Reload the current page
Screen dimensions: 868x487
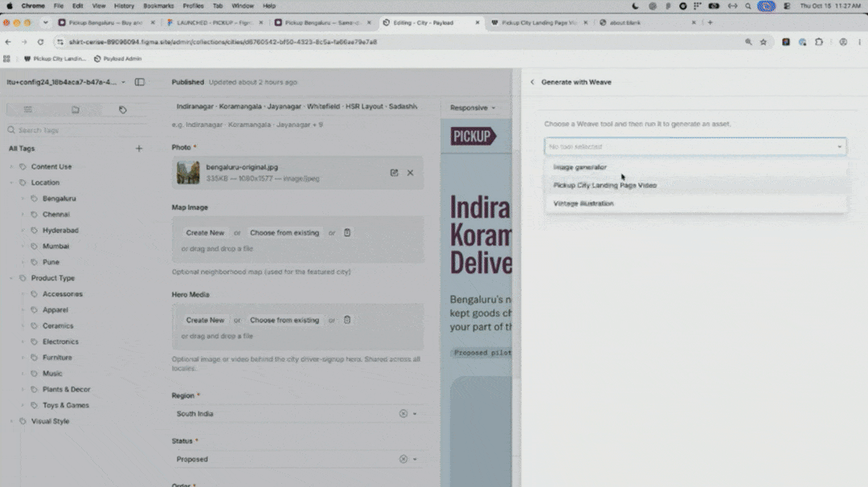pos(40,42)
